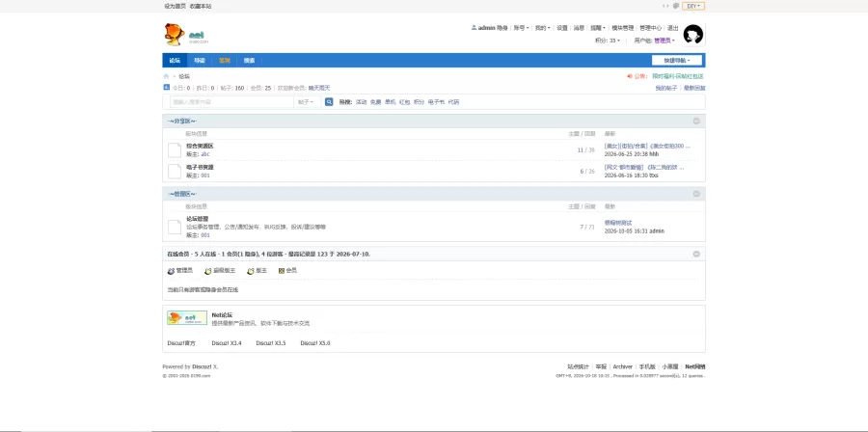Open the 搜索 navigation tab

(x=249, y=61)
